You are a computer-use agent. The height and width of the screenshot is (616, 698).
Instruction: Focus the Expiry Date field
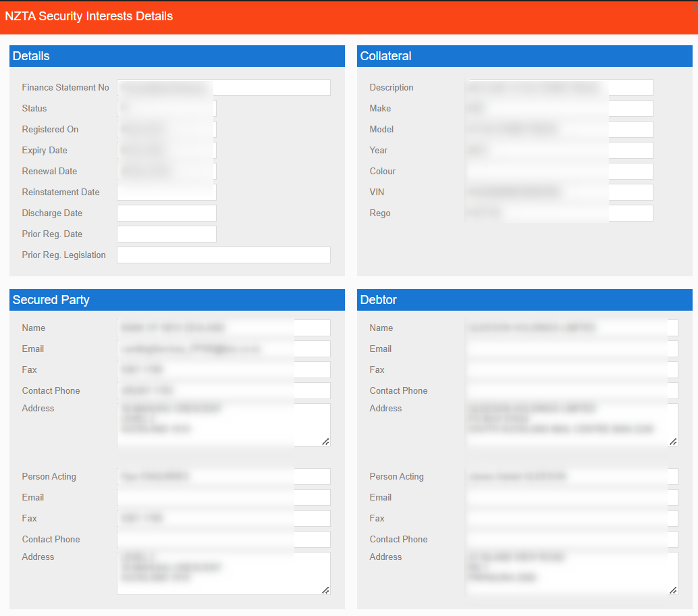[x=167, y=150]
